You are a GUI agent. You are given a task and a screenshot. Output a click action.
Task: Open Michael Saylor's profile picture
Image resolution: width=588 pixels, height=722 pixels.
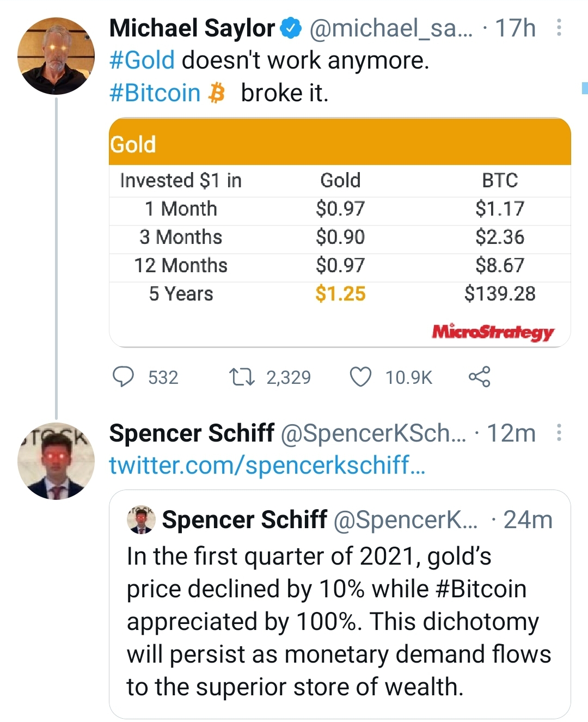click(x=56, y=56)
